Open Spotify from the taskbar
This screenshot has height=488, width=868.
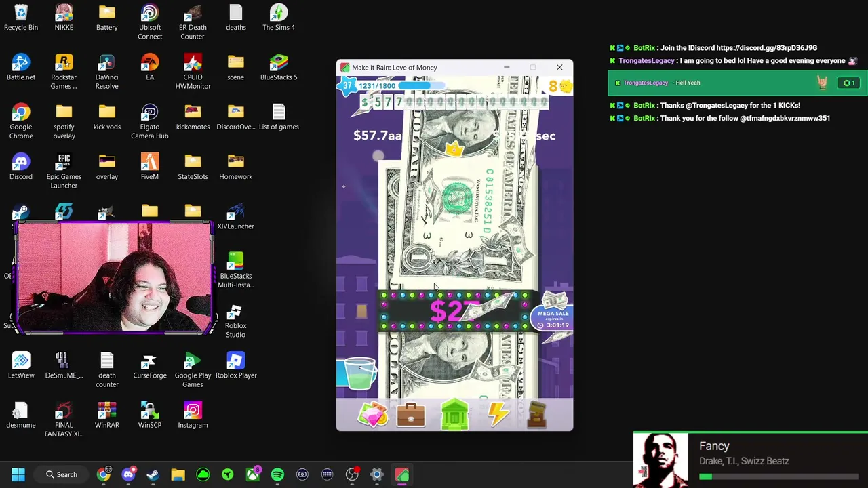(x=277, y=474)
